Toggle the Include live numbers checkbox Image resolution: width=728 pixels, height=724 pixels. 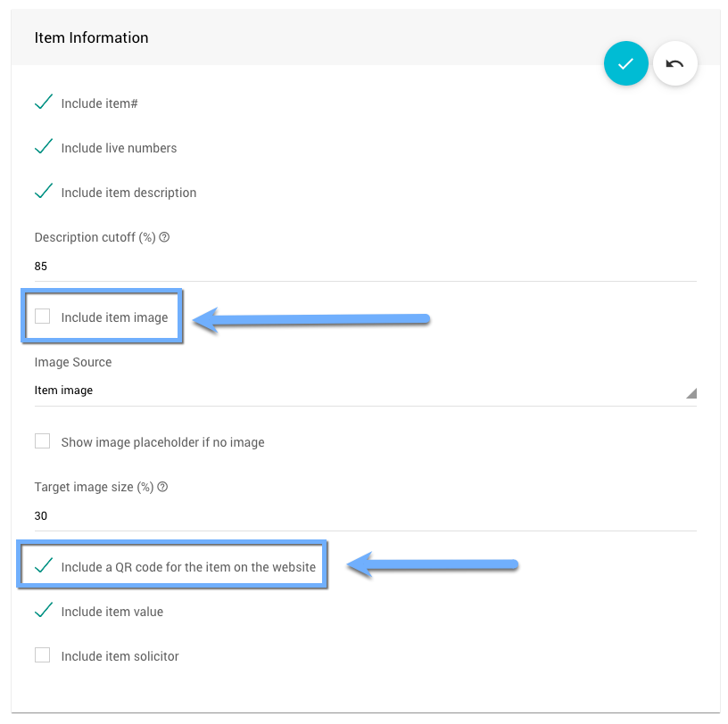43,148
